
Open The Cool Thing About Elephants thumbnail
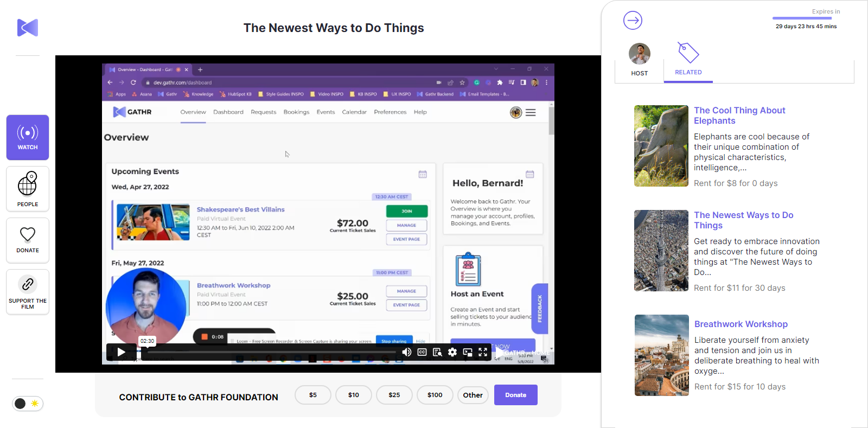click(x=661, y=146)
